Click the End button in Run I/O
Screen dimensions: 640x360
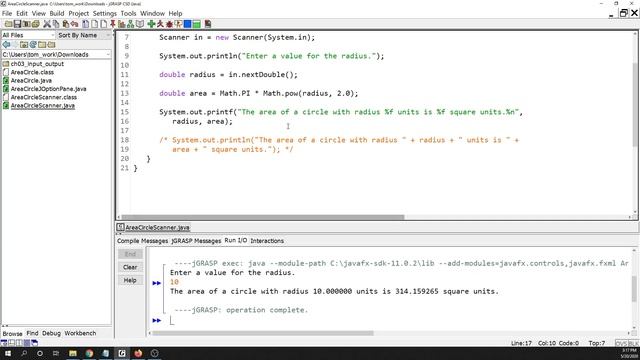(130, 254)
